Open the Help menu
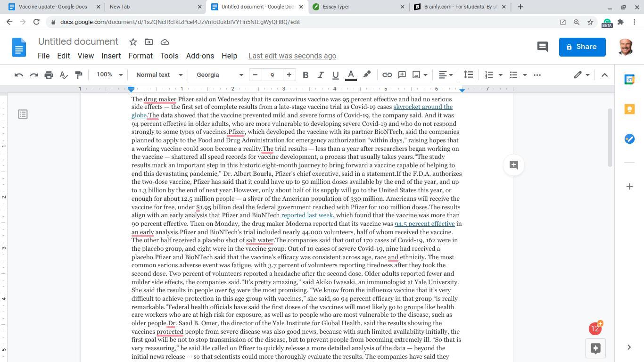 230,56
